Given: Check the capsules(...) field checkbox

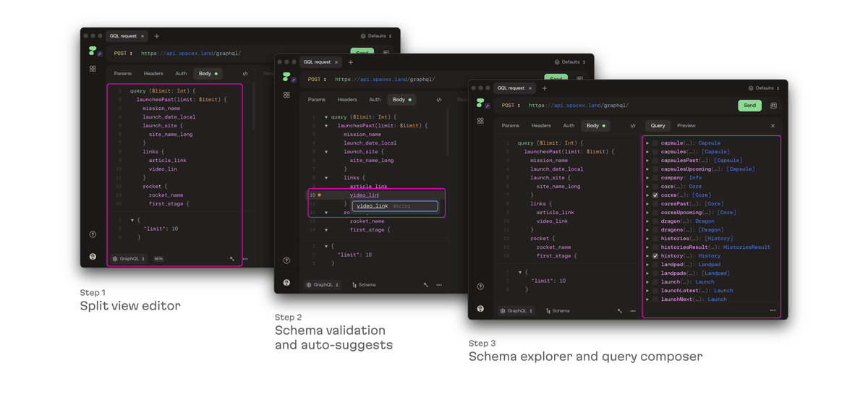Looking at the screenshot, I should click(655, 152).
